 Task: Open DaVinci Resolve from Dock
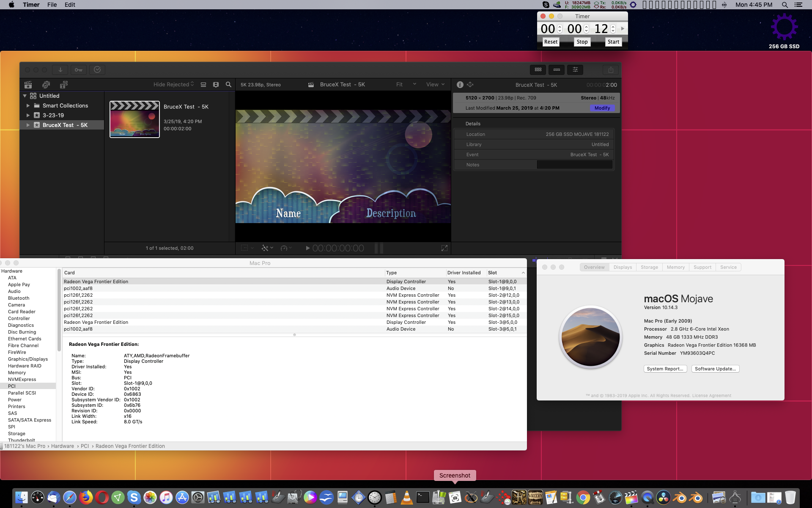click(663, 497)
